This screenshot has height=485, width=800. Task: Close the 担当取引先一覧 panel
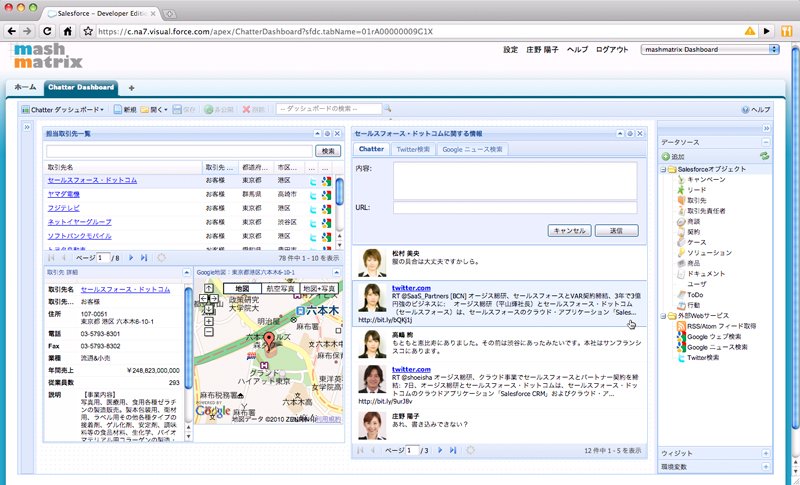(x=337, y=134)
